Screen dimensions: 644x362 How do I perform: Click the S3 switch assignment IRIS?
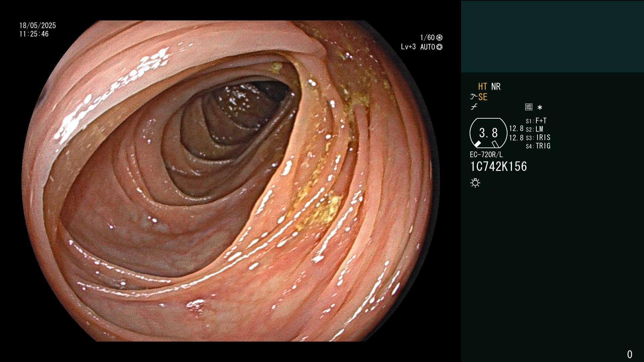point(538,137)
